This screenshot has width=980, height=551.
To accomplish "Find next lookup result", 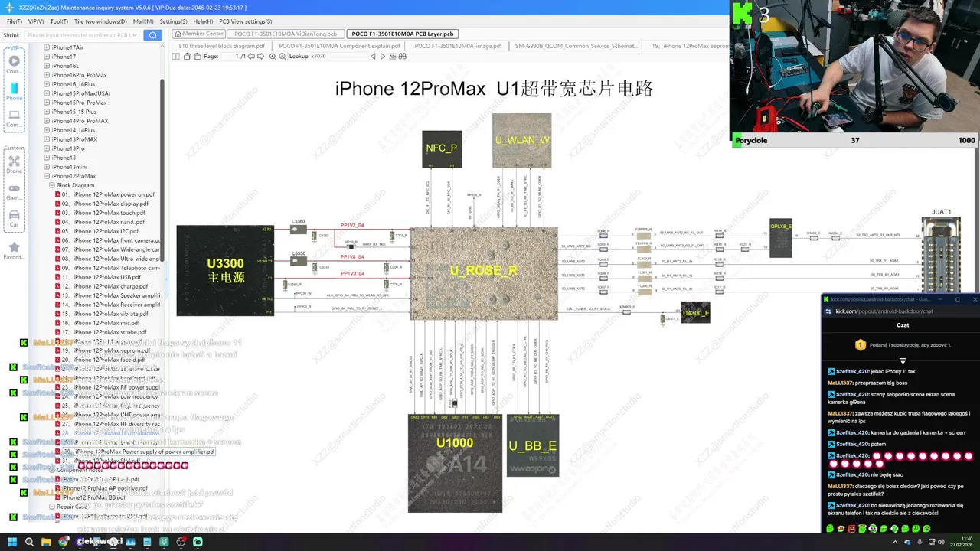I will 382,57.
